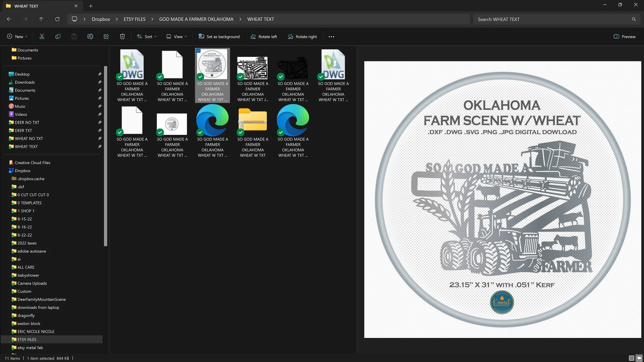The image size is (644, 362).
Task: Click the Share icon in toolbar
Action: tap(106, 37)
